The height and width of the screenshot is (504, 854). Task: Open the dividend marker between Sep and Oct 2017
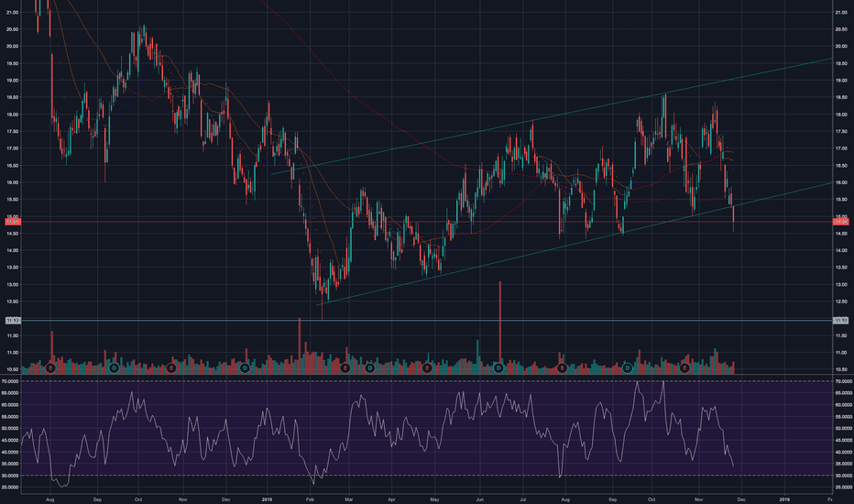coord(114,368)
